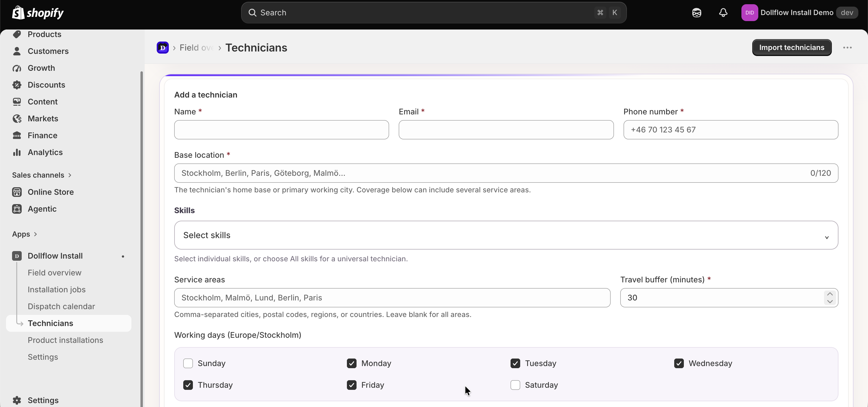Uncheck the Friday checkbox

point(351,385)
